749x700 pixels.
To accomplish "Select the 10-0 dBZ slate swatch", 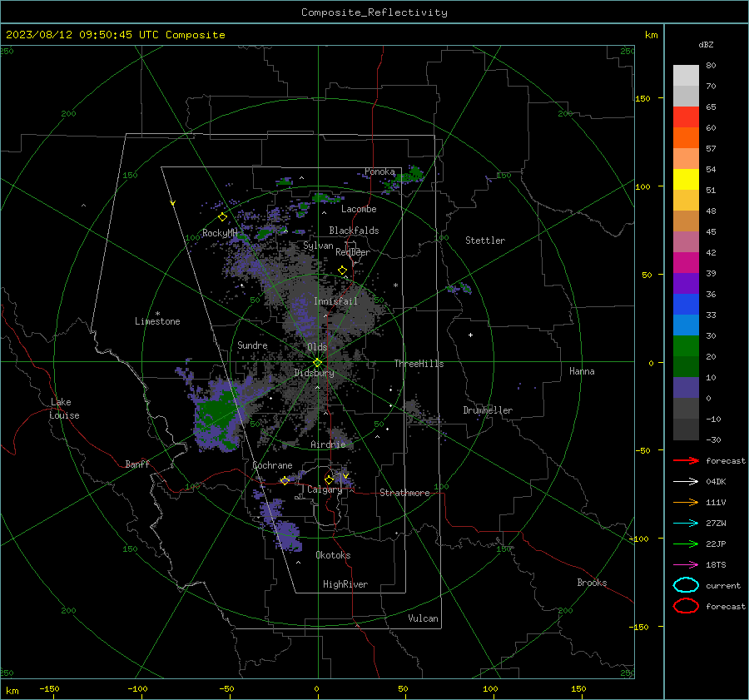I will tap(686, 388).
